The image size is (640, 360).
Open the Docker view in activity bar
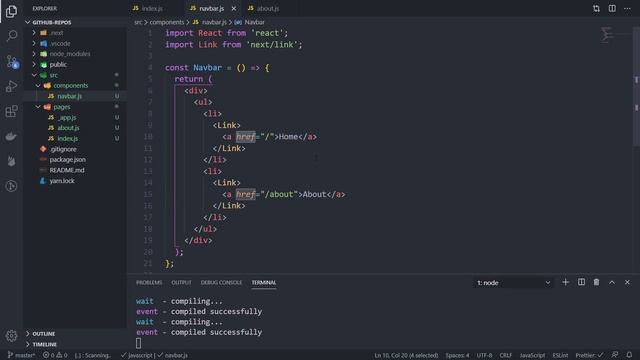click(x=11, y=136)
